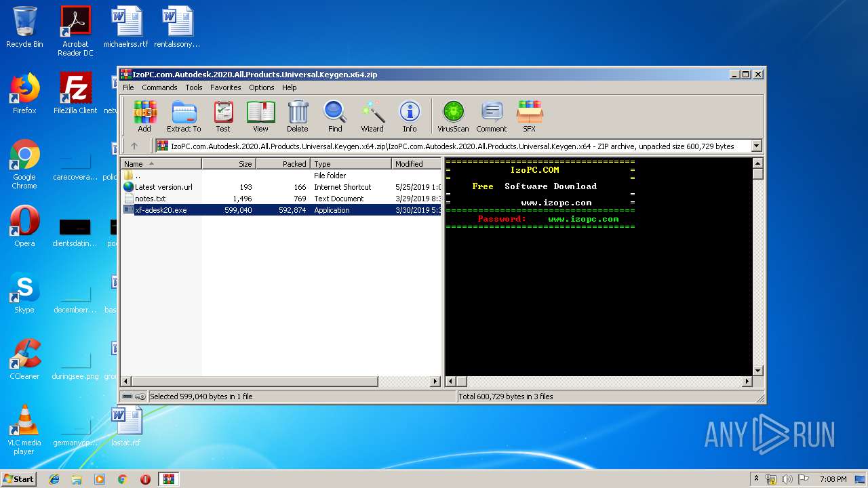Open Acrobat Reader DC desktop icon
The width and height of the screenshot is (868, 488).
tap(75, 30)
